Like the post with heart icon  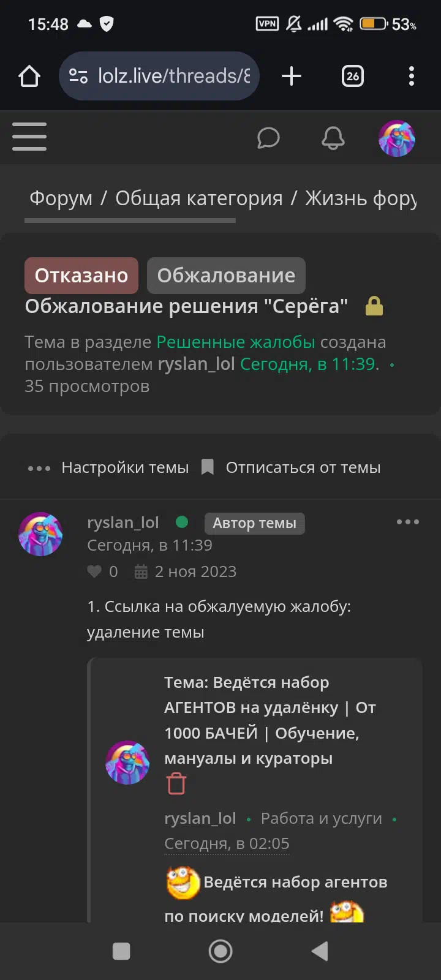pos(94,571)
